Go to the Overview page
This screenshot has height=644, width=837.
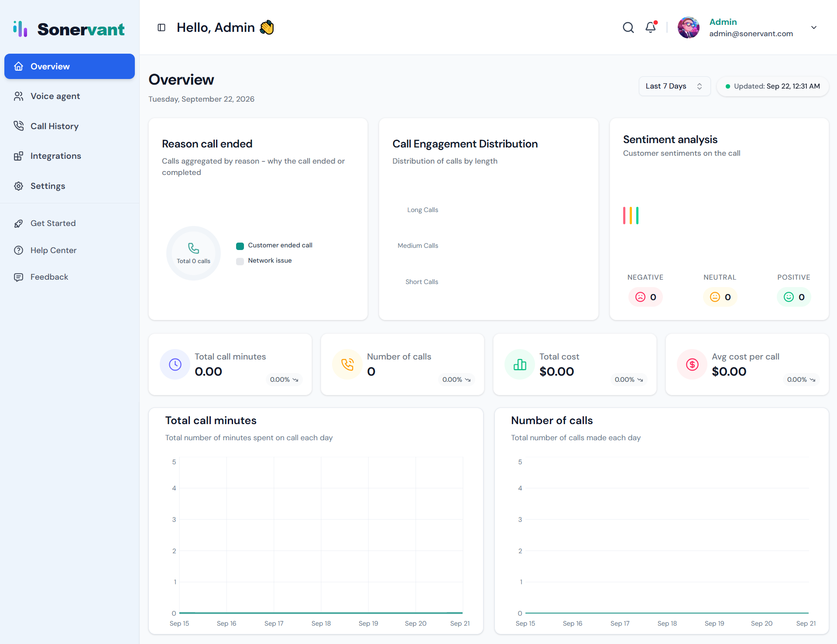69,66
